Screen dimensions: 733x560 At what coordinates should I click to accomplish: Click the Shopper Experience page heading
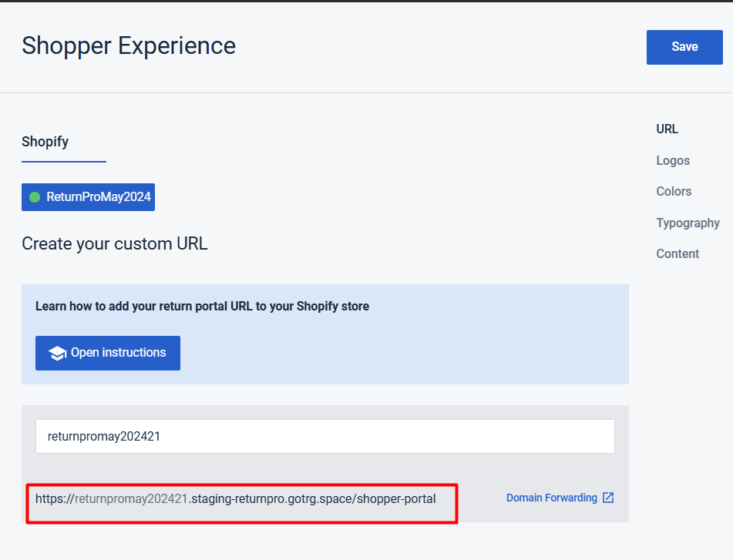tap(129, 46)
